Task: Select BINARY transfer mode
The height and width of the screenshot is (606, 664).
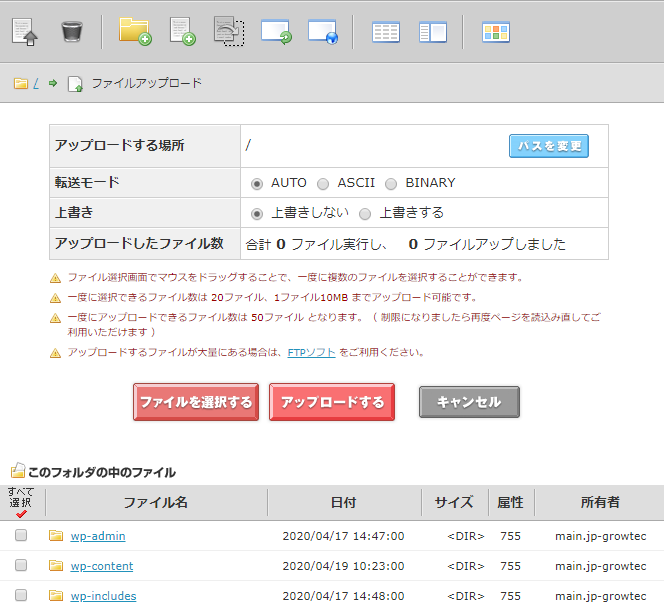Action: point(391,184)
